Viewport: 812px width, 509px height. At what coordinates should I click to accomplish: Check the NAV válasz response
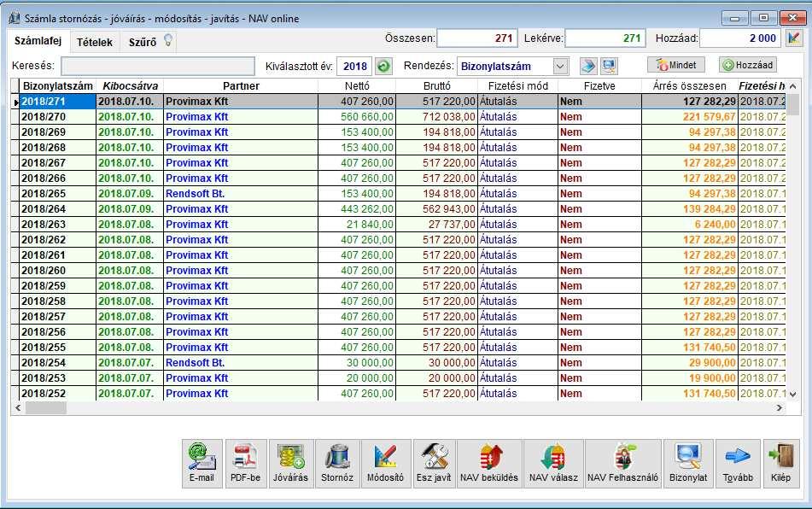(x=553, y=464)
